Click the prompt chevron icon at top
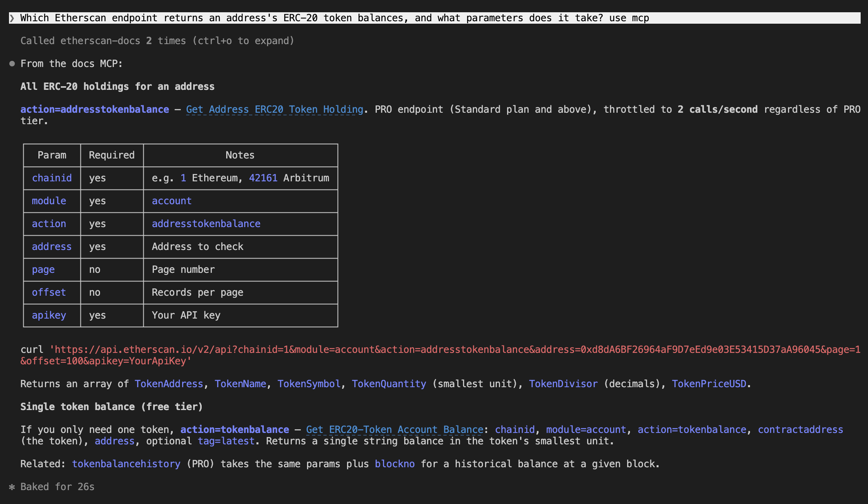 pos(12,18)
